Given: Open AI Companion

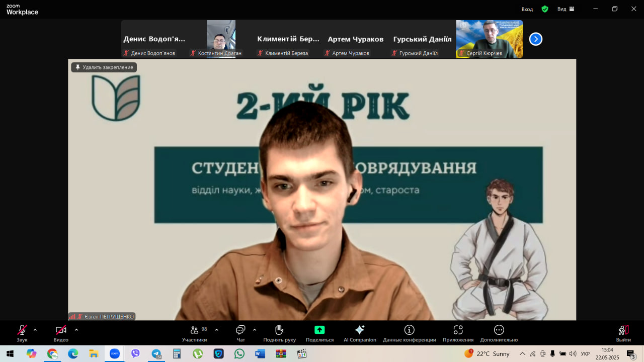Looking at the screenshot, I should point(360,333).
